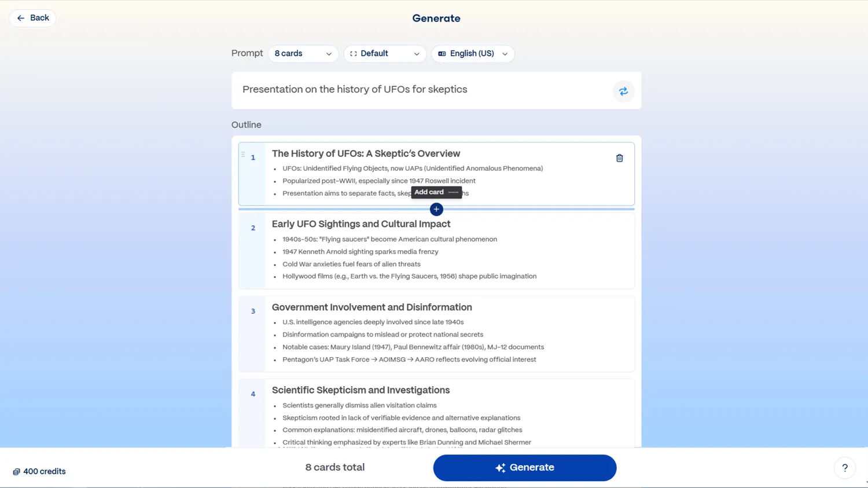Click the frame icon beside Default
The image size is (868, 488).
click(x=354, y=53)
